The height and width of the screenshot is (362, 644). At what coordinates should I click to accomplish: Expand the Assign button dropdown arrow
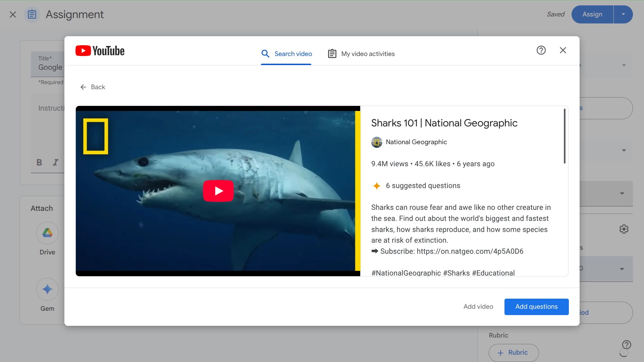623,14
